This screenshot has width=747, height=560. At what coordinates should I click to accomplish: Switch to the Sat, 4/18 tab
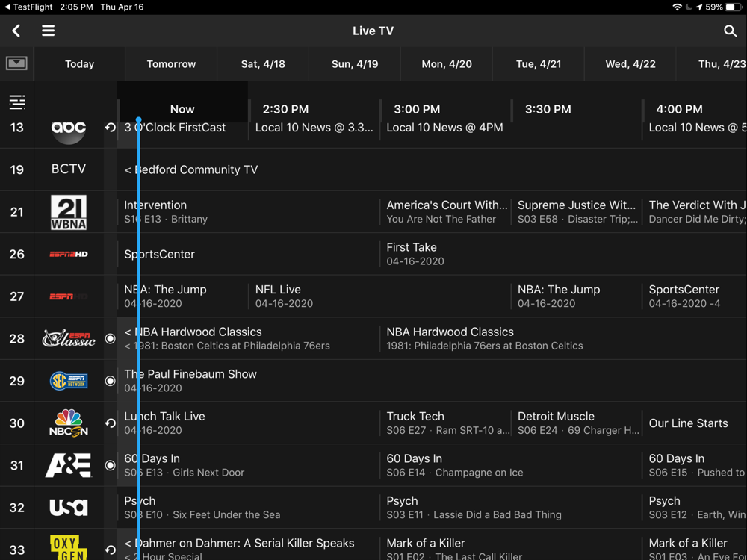coord(263,64)
